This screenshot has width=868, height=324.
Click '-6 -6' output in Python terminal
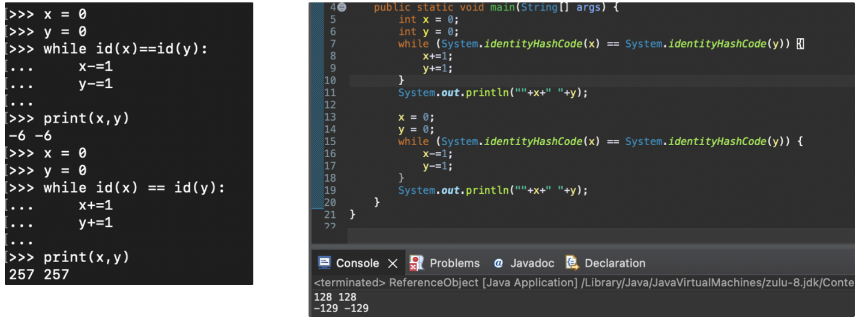click(30, 136)
